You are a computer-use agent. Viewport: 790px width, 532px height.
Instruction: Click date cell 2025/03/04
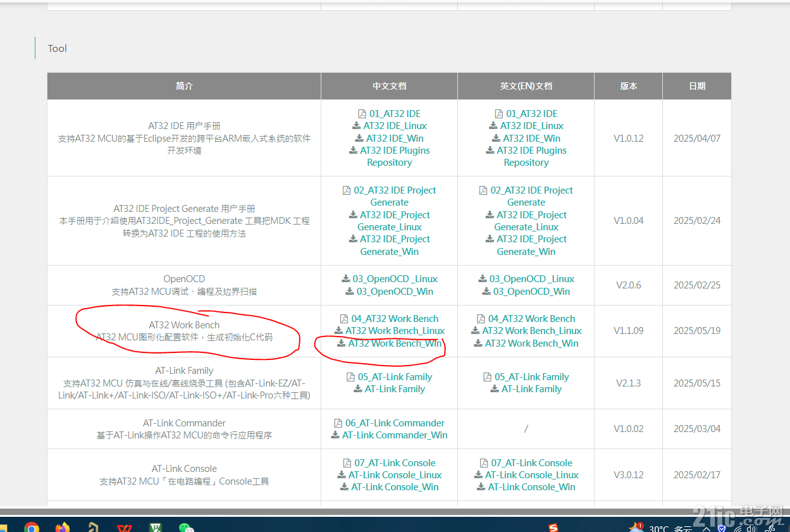coord(697,429)
